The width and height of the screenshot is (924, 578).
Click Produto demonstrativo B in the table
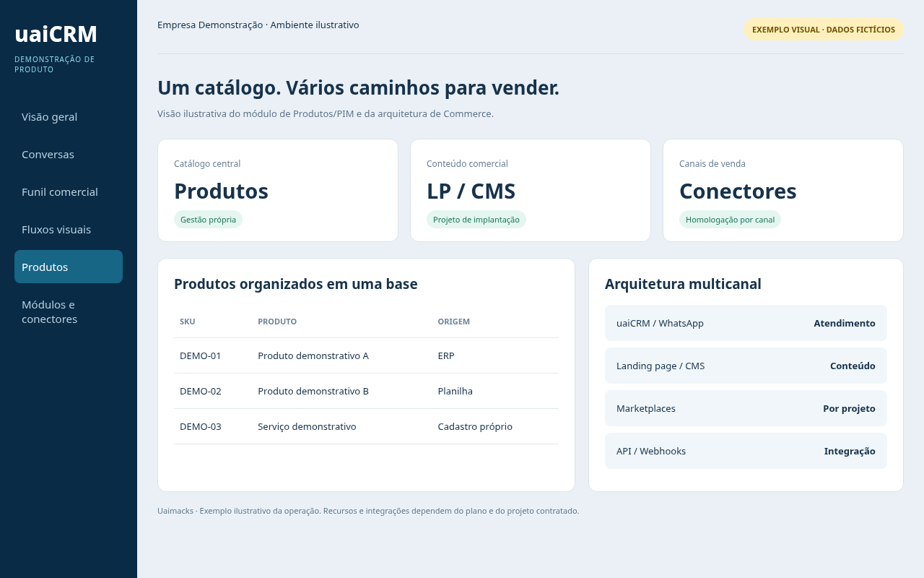click(x=313, y=391)
